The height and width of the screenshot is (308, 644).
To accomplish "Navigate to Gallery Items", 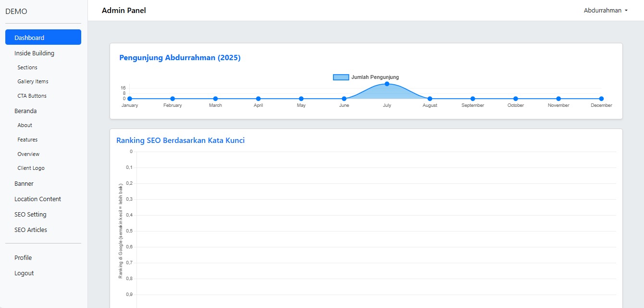I will [32, 81].
